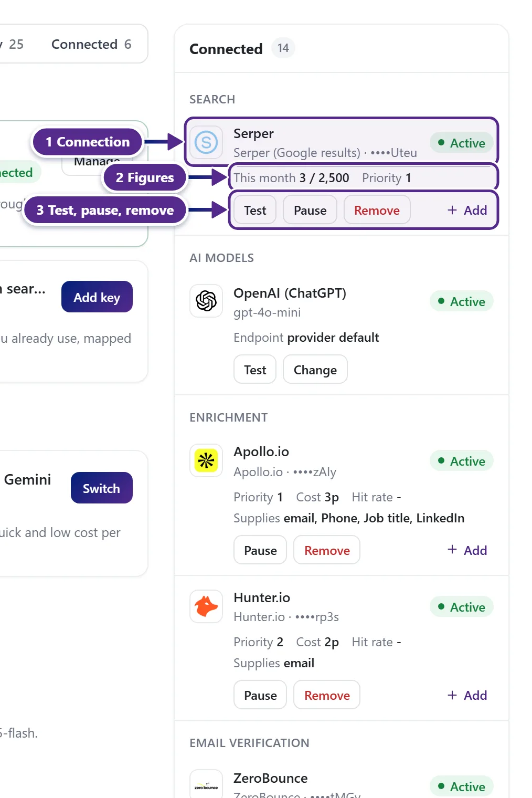Remove the Apollo.io provider
Image resolution: width=532 pixels, height=798 pixels.
coord(327,550)
